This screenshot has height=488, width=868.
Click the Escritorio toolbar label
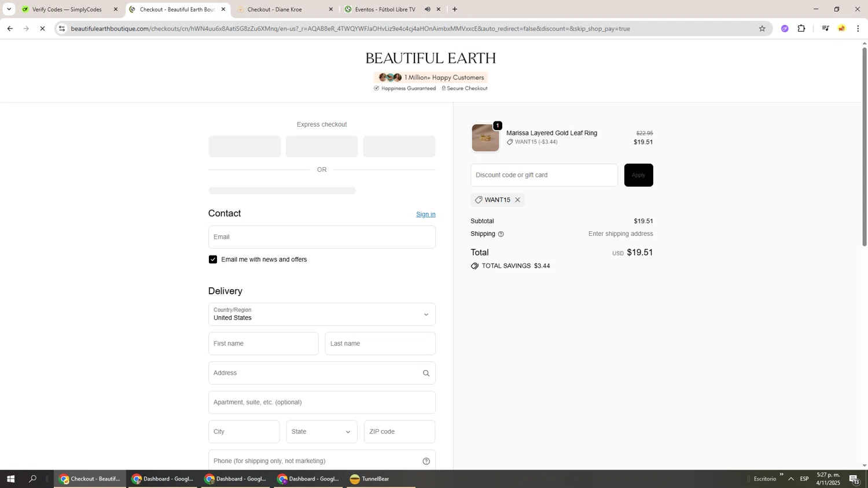(x=765, y=479)
